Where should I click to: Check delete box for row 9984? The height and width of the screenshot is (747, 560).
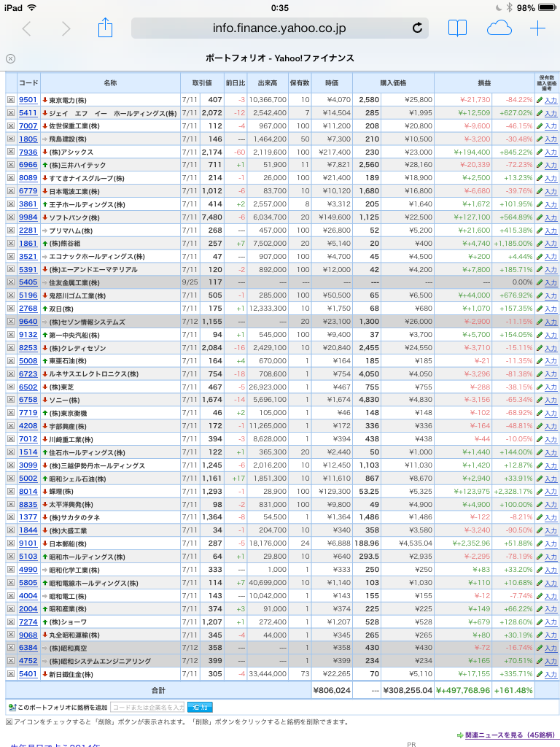click(x=11, y=217)
